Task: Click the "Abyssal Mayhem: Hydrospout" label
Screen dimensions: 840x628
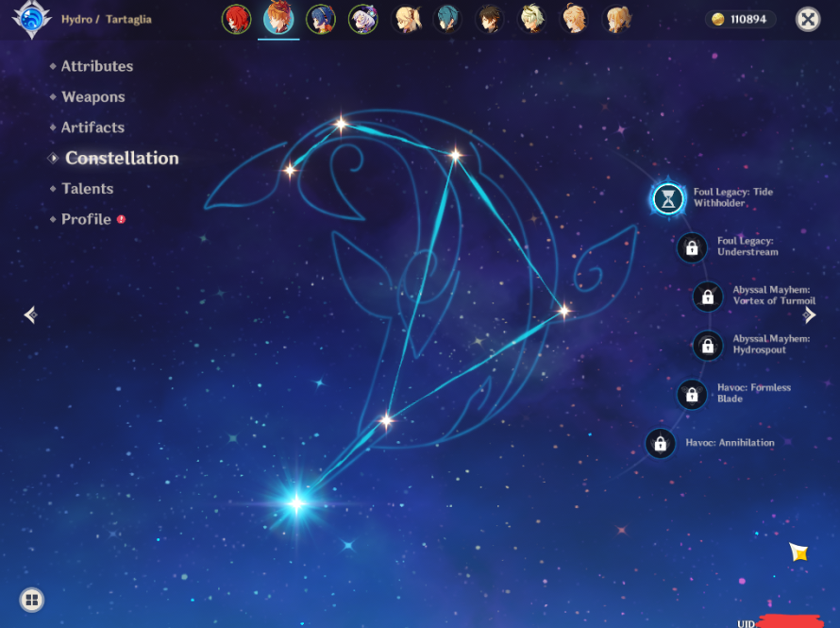Action: (771, 344)
